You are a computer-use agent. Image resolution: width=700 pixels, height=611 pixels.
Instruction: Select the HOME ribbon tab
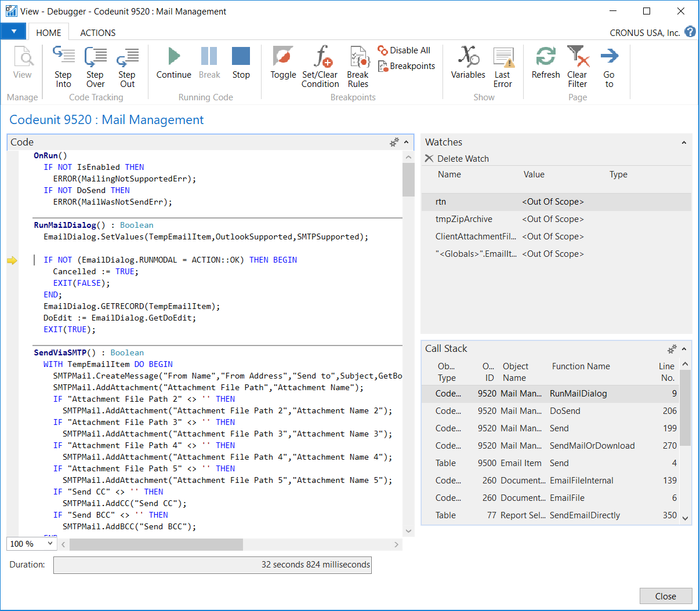[x=49, y=33]
